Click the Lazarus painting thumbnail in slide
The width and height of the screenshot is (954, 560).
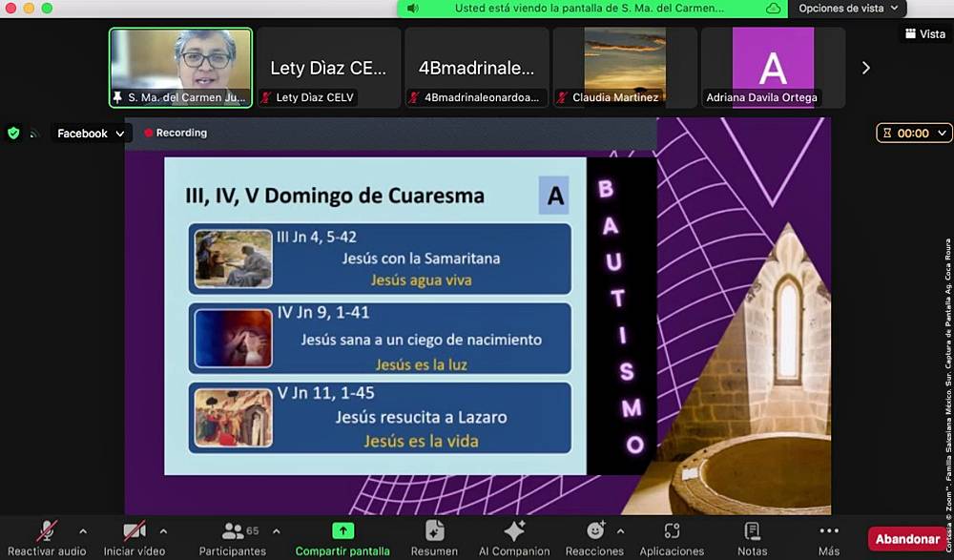(233, 418)
